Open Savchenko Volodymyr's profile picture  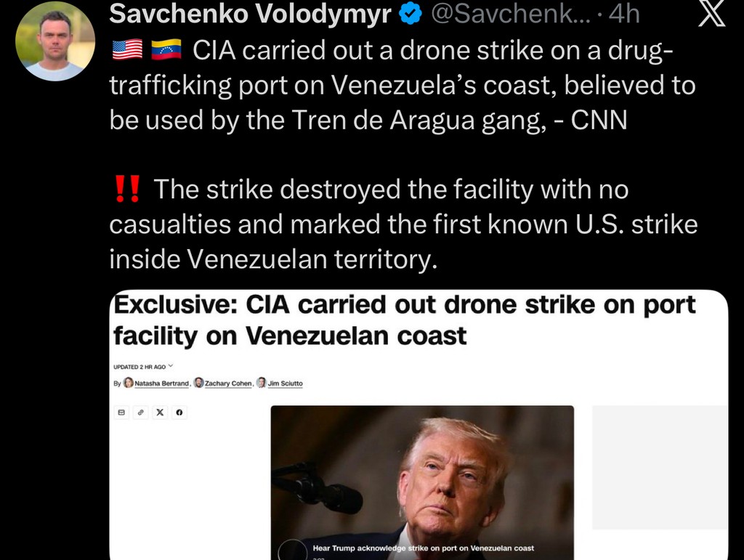[x=55, y=41]
